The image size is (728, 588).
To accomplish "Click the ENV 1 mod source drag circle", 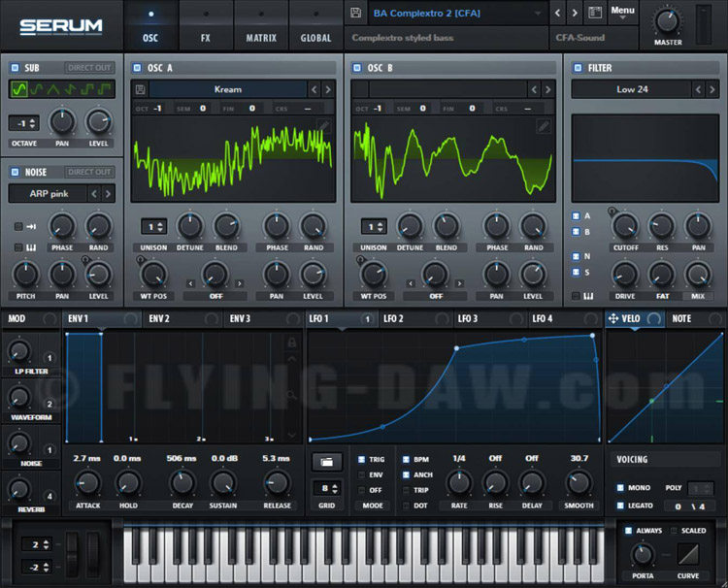I will tap(130, 319).
